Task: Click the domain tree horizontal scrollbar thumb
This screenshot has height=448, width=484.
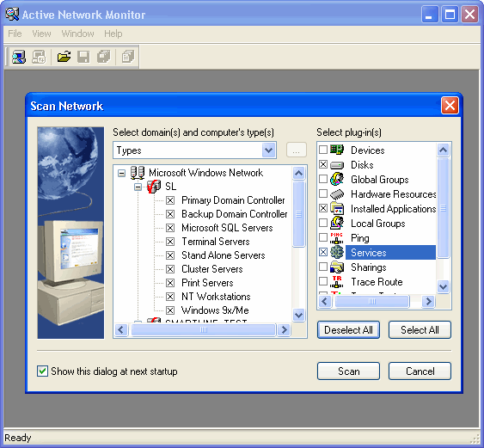Action: pos(203,329)
